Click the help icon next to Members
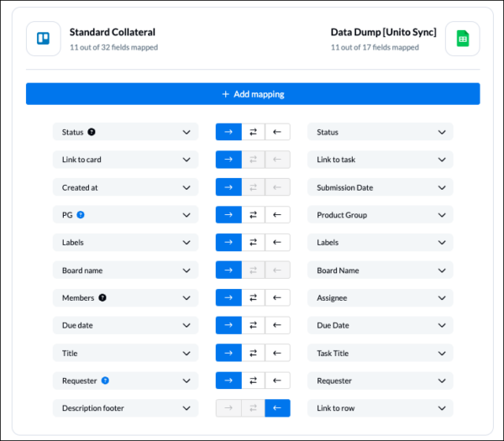The height and width of the screenshot is (441, 504). tap(102, 297)
